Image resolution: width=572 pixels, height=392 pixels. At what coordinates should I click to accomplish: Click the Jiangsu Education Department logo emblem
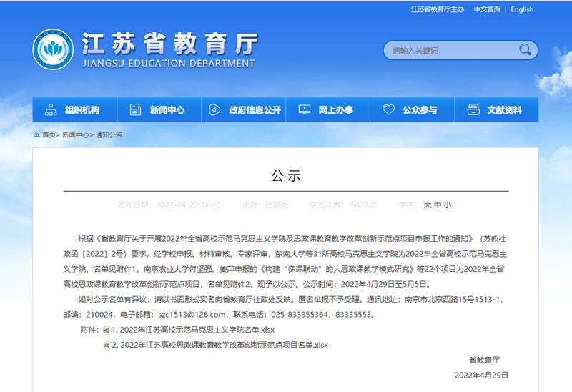53,49
